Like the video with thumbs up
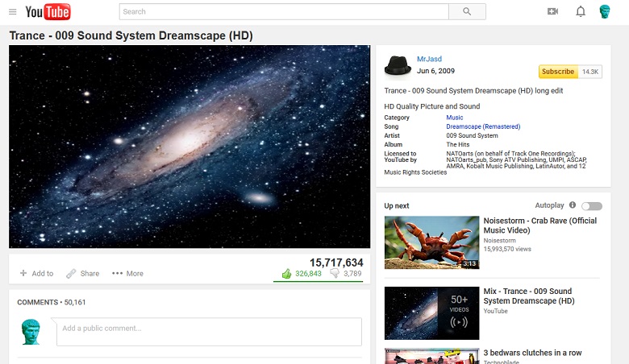 pyautogui.click(x=286, y=274)
